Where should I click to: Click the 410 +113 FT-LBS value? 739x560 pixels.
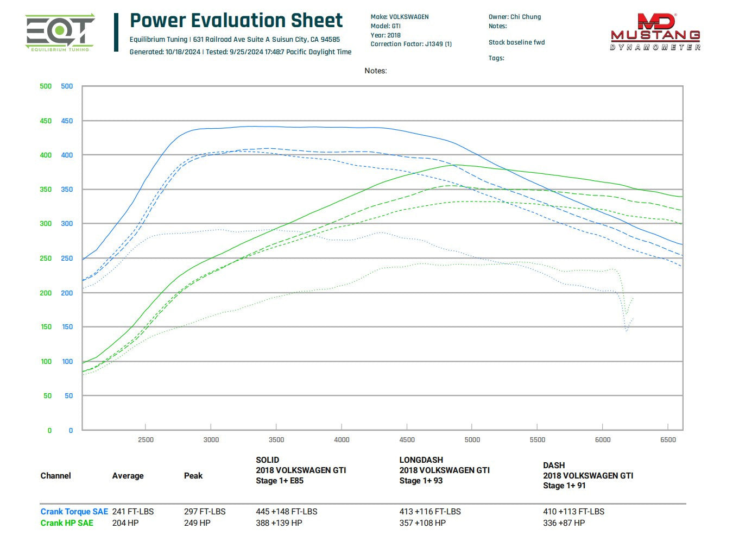tap(574, 512)
